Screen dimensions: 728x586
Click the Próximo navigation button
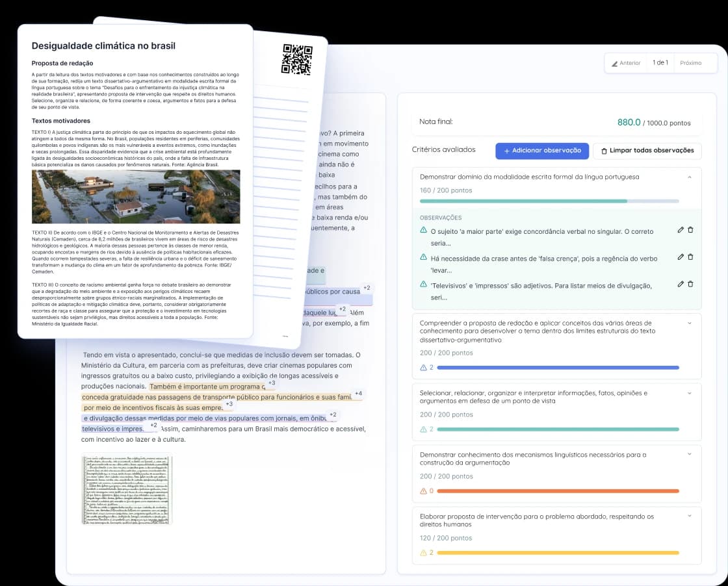click(690, 63)
